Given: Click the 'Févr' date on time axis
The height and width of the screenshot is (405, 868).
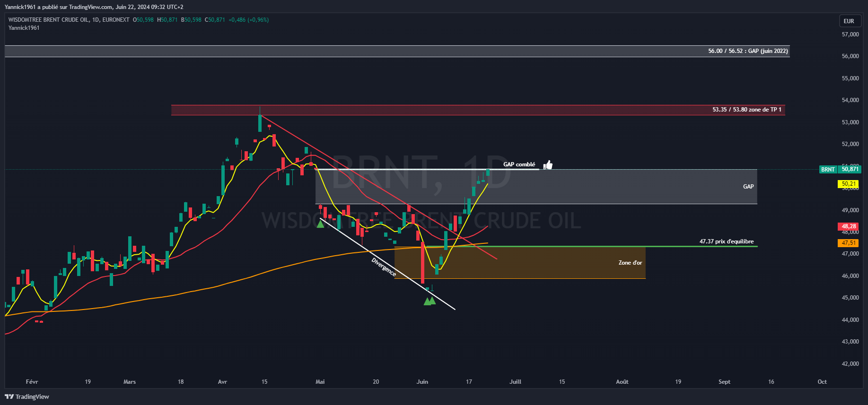Looking at the screenshot, I should [x=32, y=382].
